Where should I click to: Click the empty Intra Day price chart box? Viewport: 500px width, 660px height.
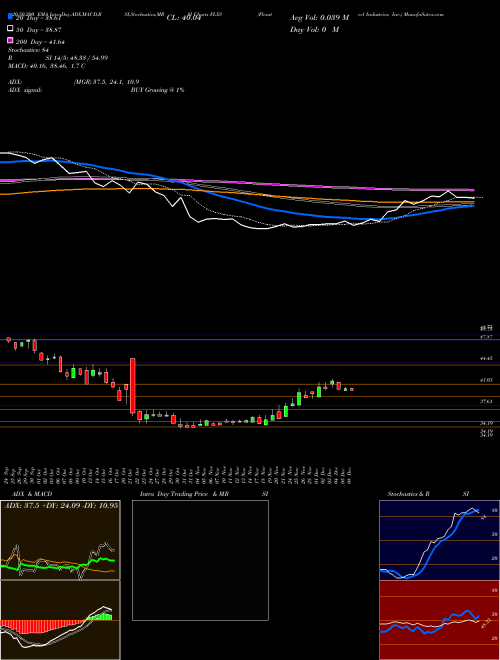tap(200, 560)
